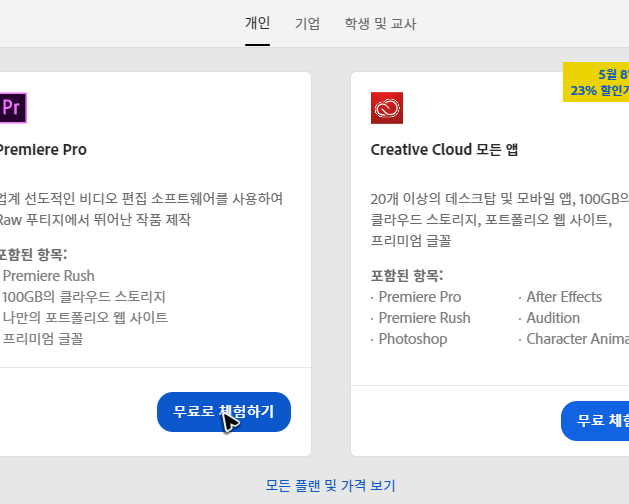Select the 개인 tab
The image size is (629, 504).
[258, 23]
